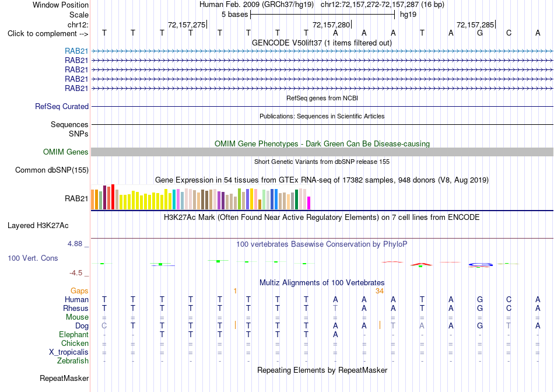Click the red triangular peak in PhyloP track
The image size is (554, 392).
coord(421,264)
